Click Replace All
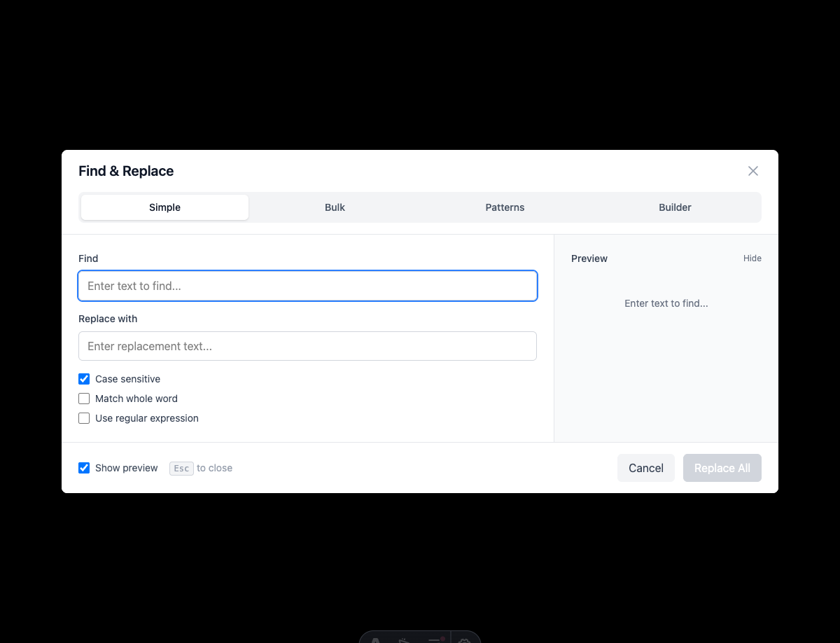The height and width of the screenshot is (643, 840). coord(722,468)
